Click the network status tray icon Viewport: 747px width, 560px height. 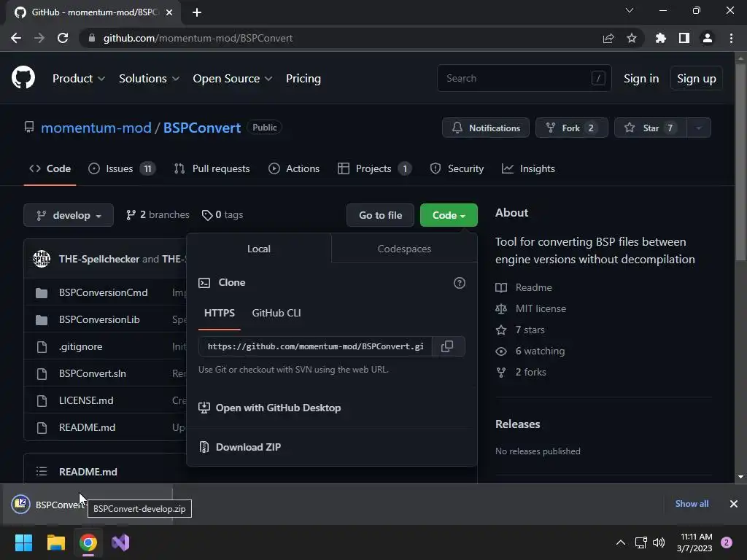click(x=640, y=542)
